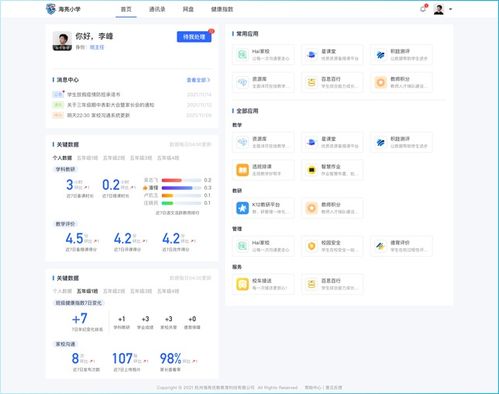Open 查看全部 in 消息中心
Viewport: 499px width, 394px height.
[198, 80]
